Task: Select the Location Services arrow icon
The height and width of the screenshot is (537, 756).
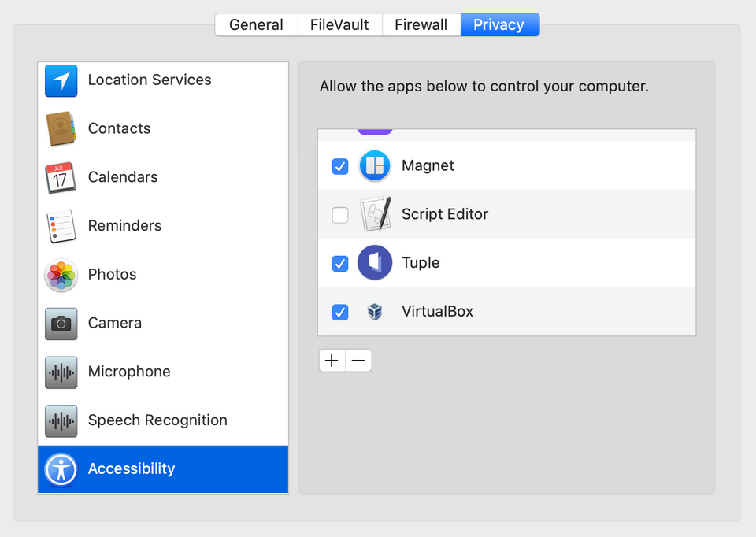Action: pyautogui.click(x=61, y=80)
